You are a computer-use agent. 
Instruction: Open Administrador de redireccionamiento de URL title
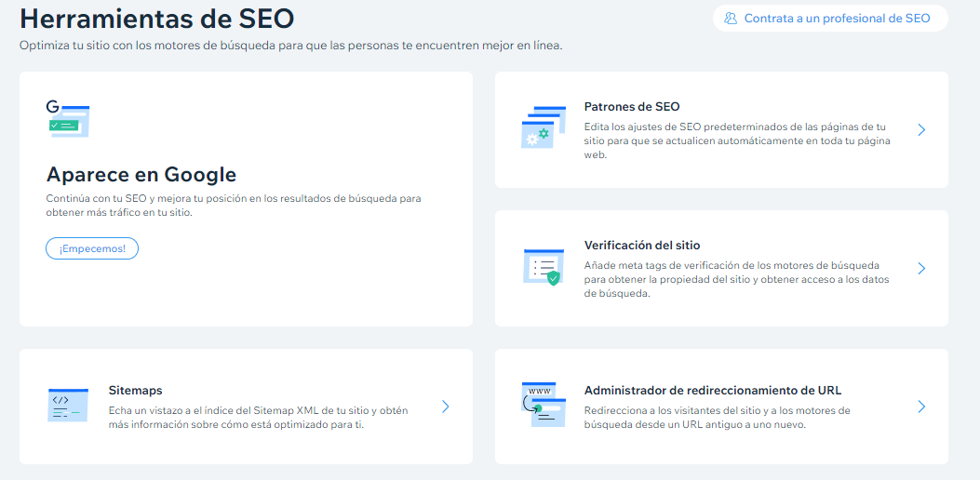click(712, 391)
